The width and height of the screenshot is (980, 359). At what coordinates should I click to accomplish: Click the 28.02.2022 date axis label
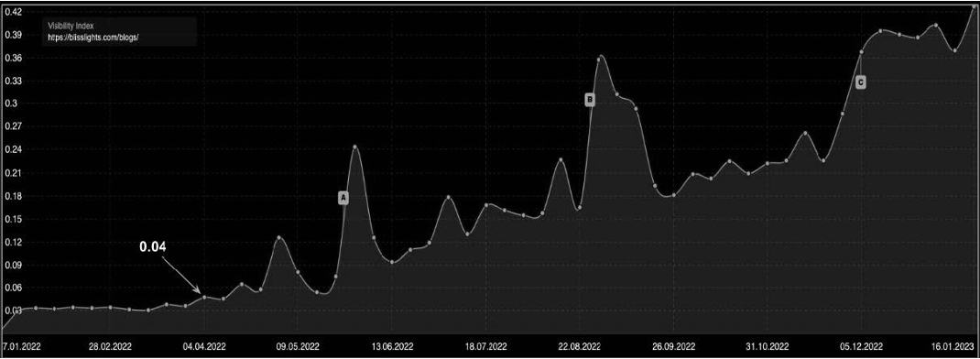pyautogui.click(x=110, y=345)
